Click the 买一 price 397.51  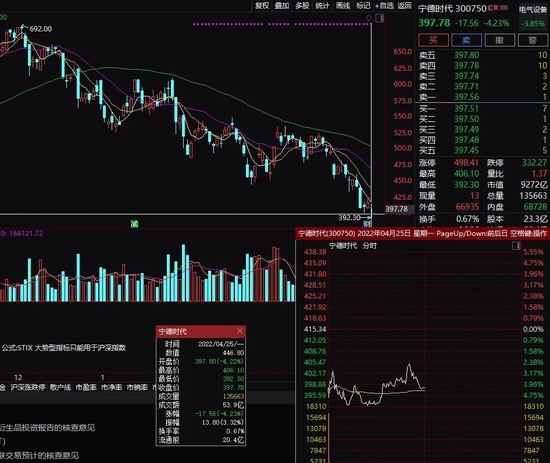[x=467, y=109]
